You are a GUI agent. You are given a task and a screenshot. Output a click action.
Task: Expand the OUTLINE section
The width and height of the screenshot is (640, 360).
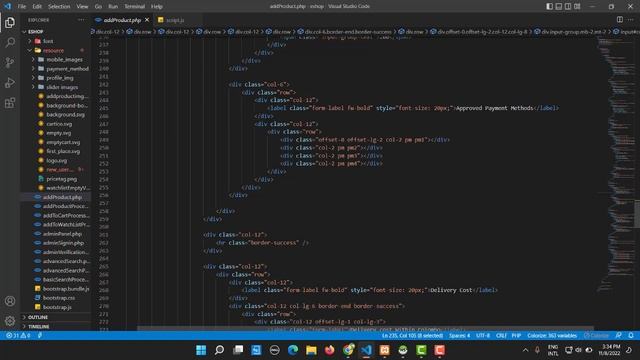coord(56,317)
